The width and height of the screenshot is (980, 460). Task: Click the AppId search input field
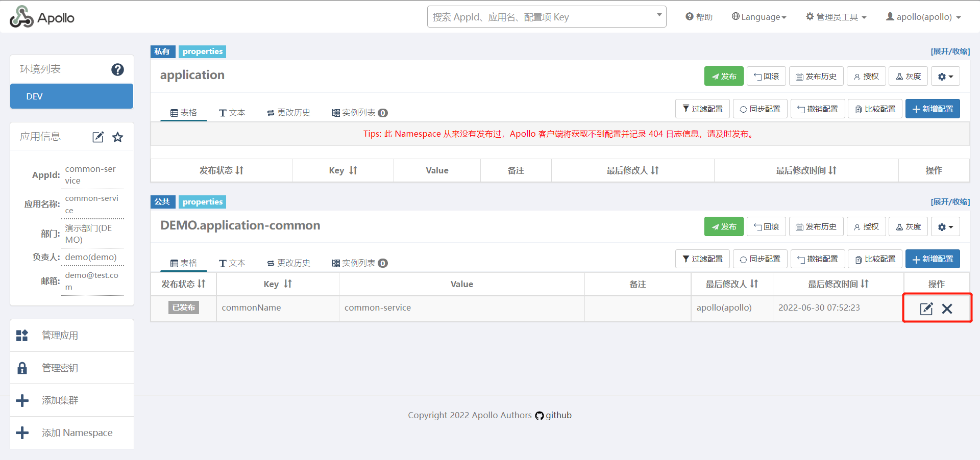tap(541, 17)
